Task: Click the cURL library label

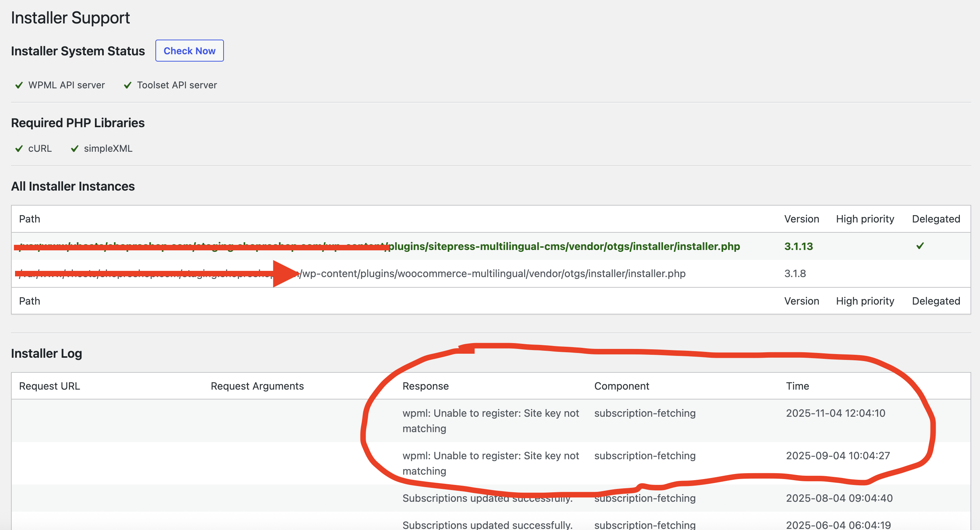Action: [x=40, y=149]
